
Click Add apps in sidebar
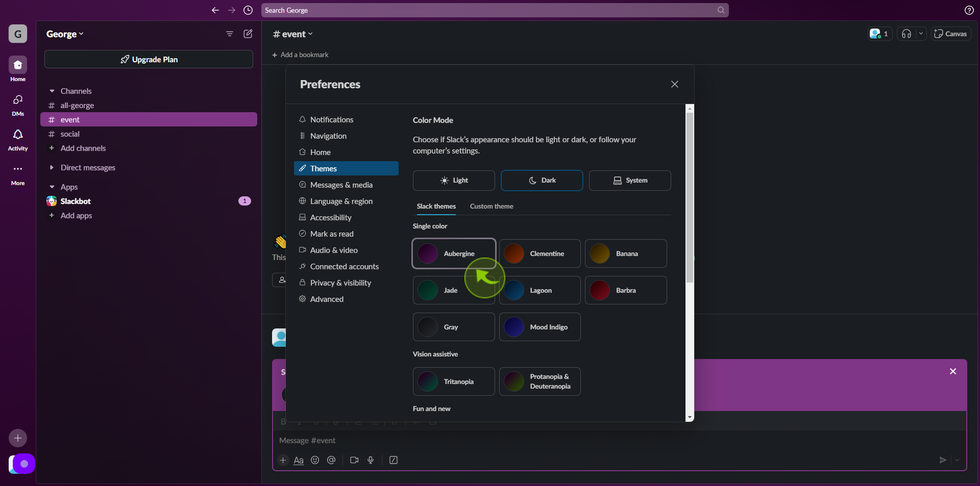click(76, 216)
